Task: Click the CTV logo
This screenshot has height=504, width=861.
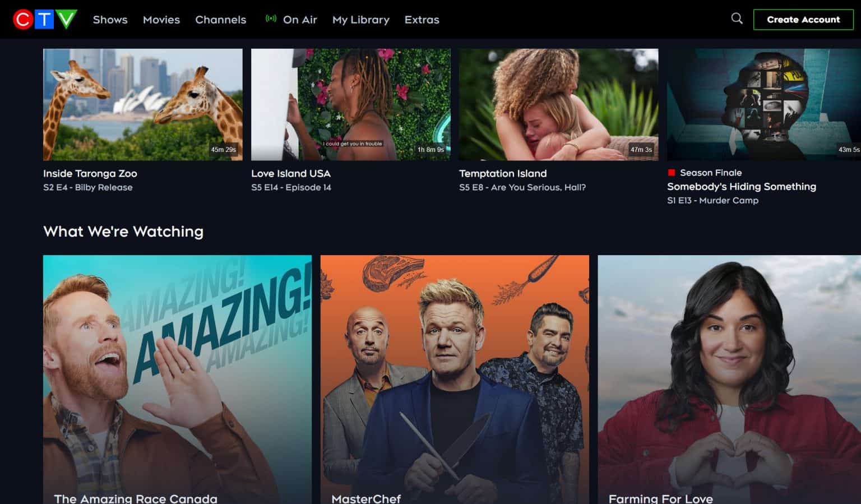Action: click(x=45, y=20)
